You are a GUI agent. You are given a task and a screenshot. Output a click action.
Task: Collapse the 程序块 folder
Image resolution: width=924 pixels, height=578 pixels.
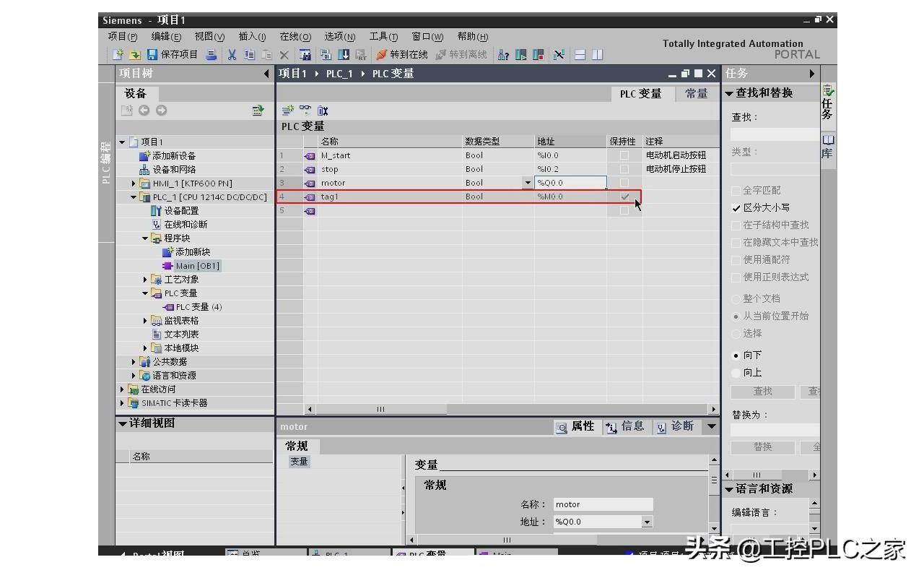(145, 238)
